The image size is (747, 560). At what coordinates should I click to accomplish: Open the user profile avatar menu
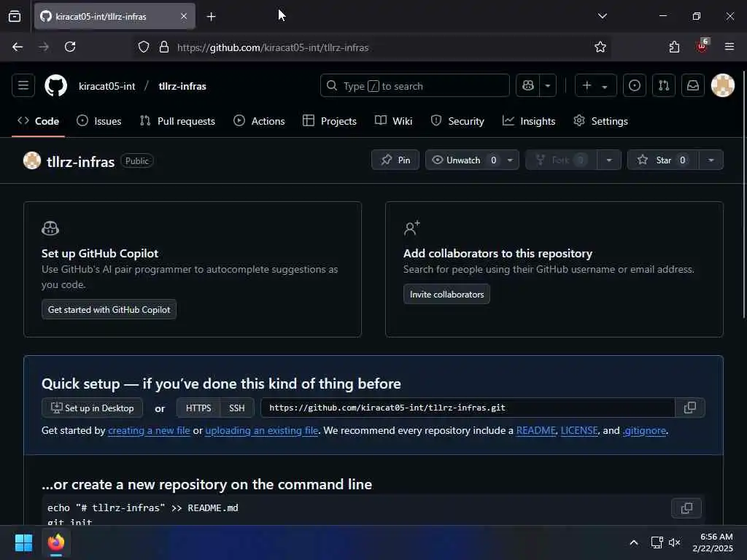click(x=723, y=86)
